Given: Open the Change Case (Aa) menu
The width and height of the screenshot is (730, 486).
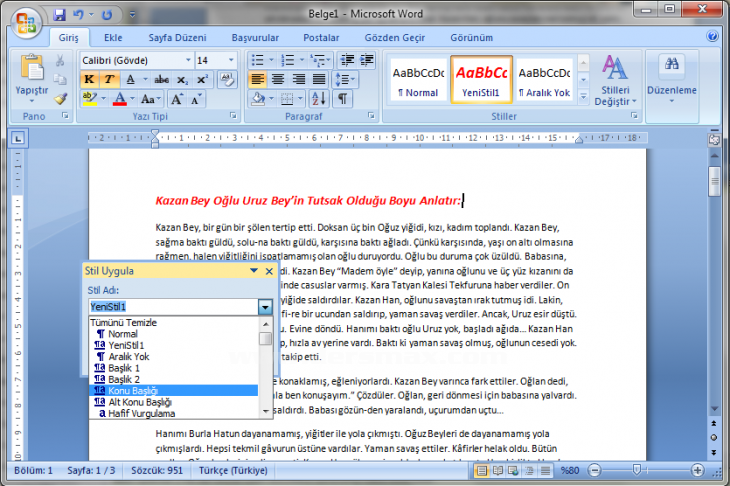Looking at the screenshot, I should click(x=150, y=99).
